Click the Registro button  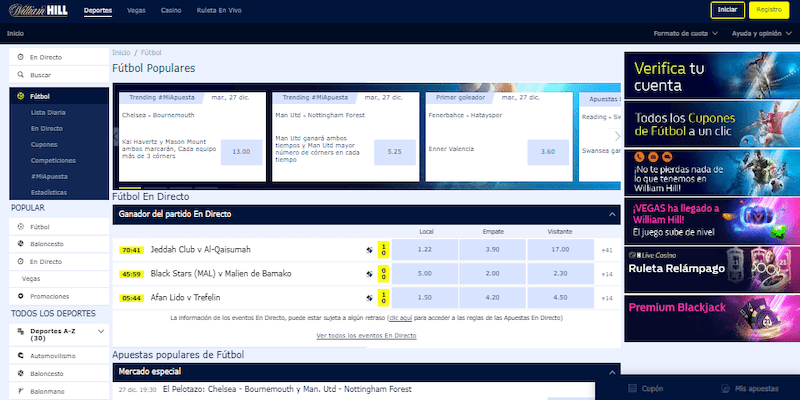(769, 10)
